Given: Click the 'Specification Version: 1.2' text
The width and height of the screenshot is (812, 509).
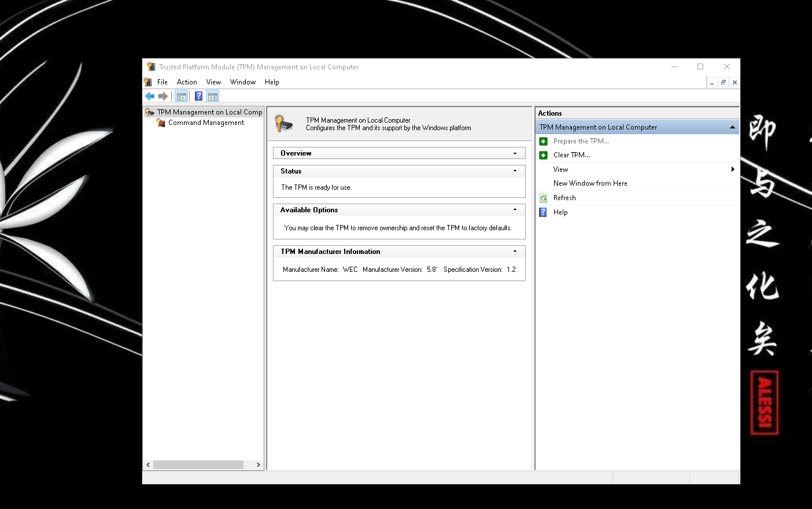Looking at the screenshot, I should pyautogui.click(x=479, y=270).
